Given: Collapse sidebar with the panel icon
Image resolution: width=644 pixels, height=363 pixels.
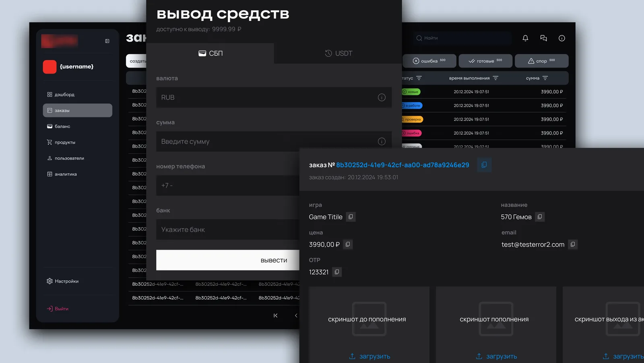Looking at the screenshot, I should (107, 41).
